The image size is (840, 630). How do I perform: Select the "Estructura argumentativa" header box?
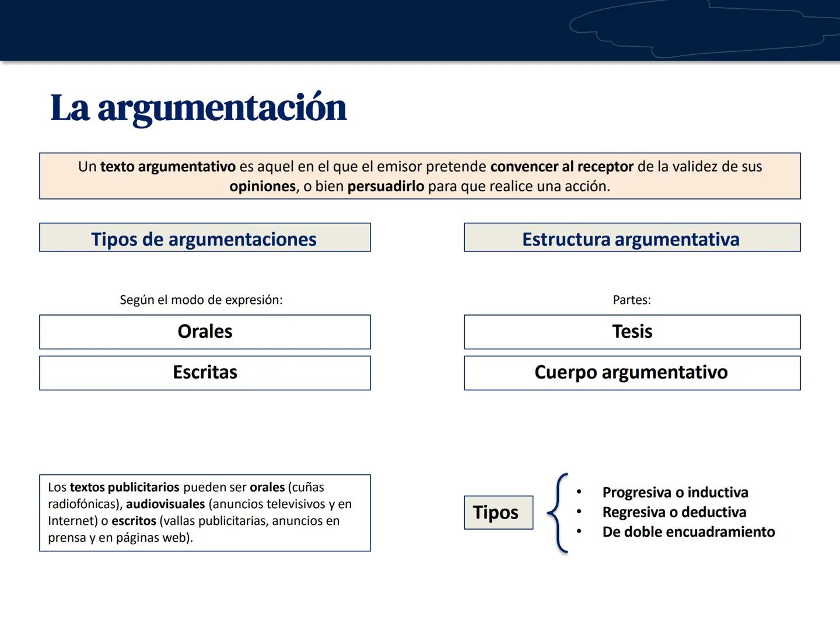click(632, 237)
